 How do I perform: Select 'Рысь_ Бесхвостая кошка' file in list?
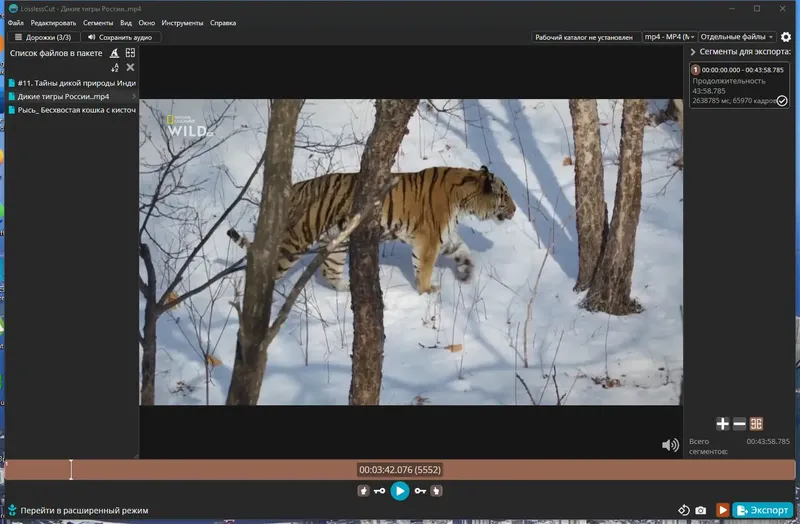tap(72, 110)
